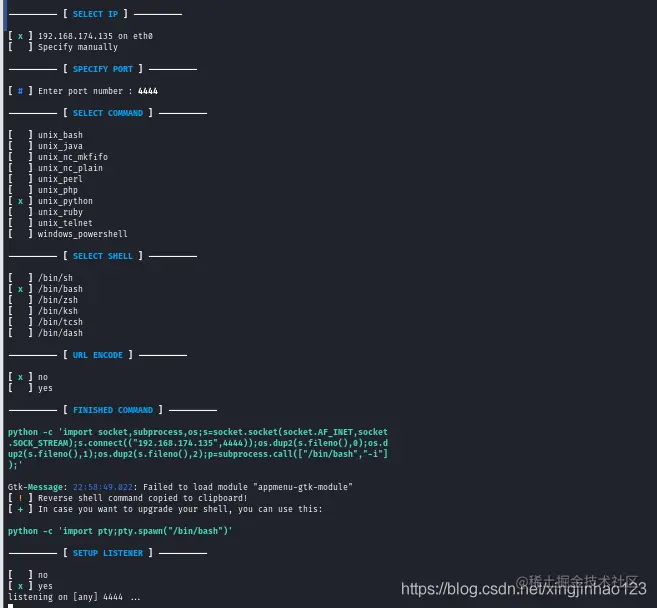This screenshot has height=608, width=657.
Task: Pick the unix_java command option
Action: tap(46, 146)
